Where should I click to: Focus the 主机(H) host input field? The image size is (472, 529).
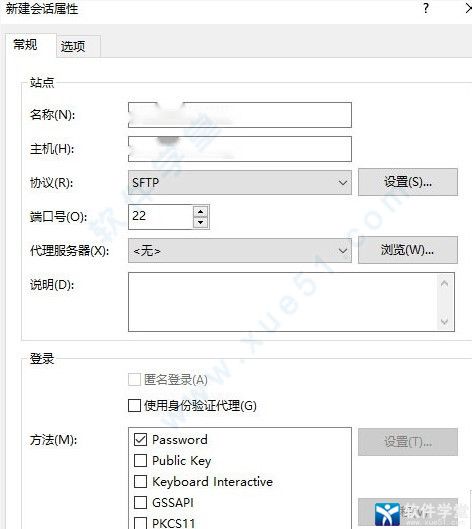click(240, 149)
